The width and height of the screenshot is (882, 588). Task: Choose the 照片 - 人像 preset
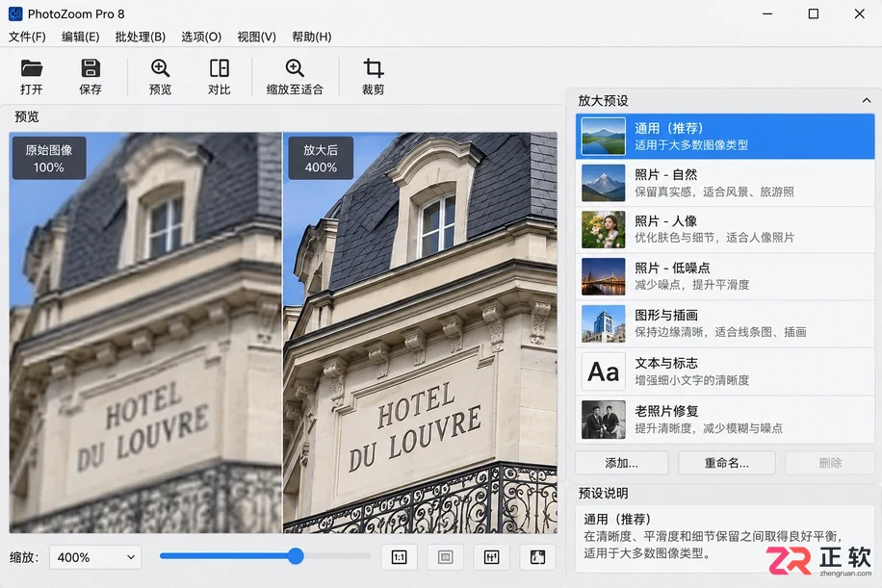pos(724,229)
